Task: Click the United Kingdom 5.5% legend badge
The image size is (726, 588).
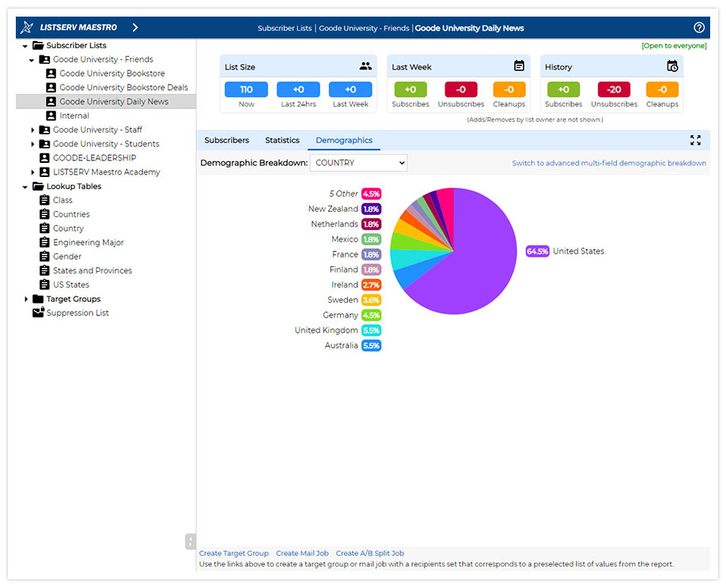Action: point(371,330)
